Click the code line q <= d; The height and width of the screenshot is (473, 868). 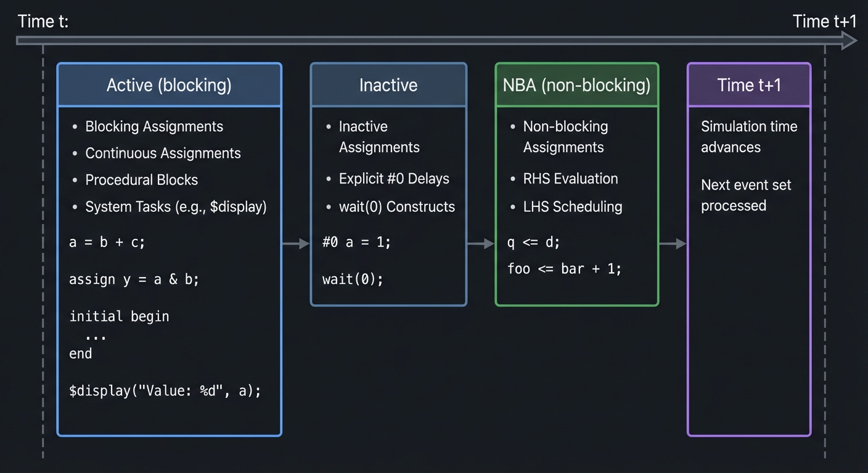[x=534, y=242]
